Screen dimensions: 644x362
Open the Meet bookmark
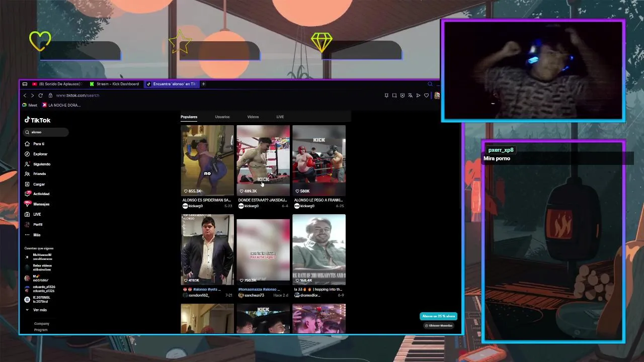click(x=30, y=105)
